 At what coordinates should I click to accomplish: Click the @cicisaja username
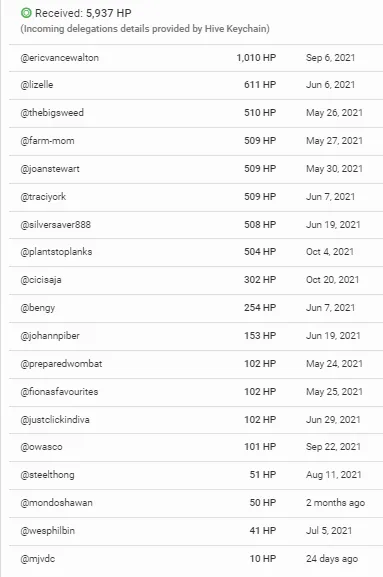[41, 280]
